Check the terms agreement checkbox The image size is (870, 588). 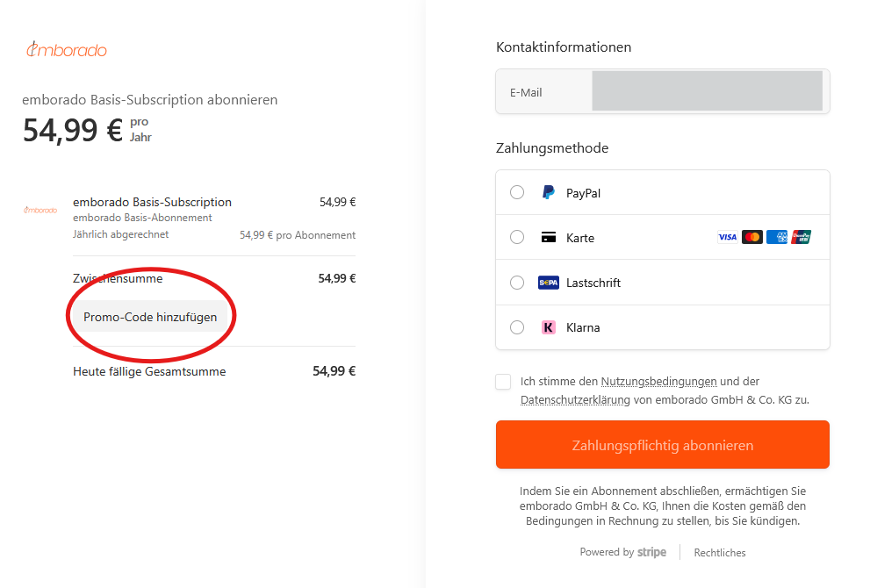[503, 382]
